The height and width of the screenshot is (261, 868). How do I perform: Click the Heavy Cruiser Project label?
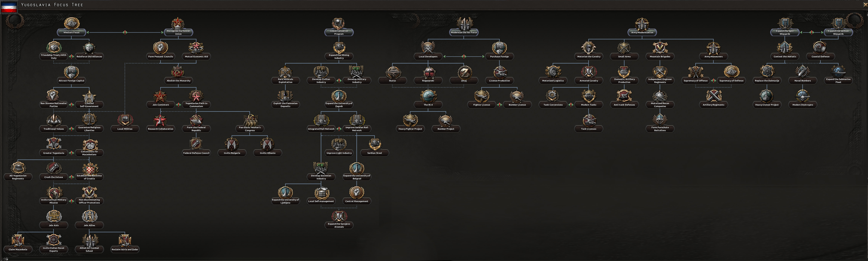(x=767, y=105)
